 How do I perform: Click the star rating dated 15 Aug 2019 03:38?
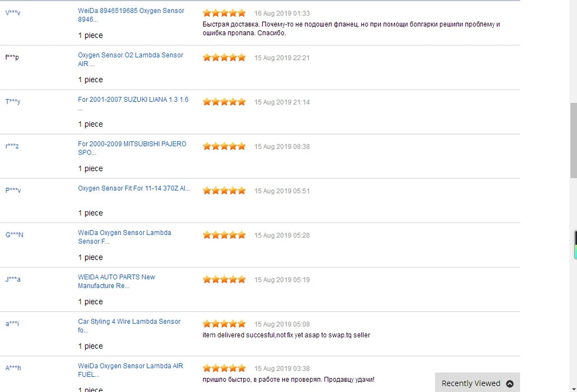pyautogui.click(x=224, y=368)
